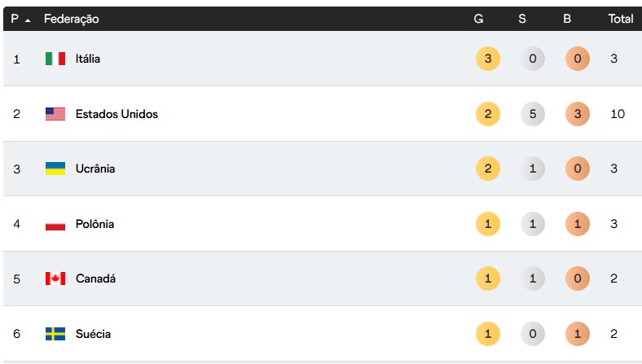Click the Sweden flag icon

click(x=55, y=334)
